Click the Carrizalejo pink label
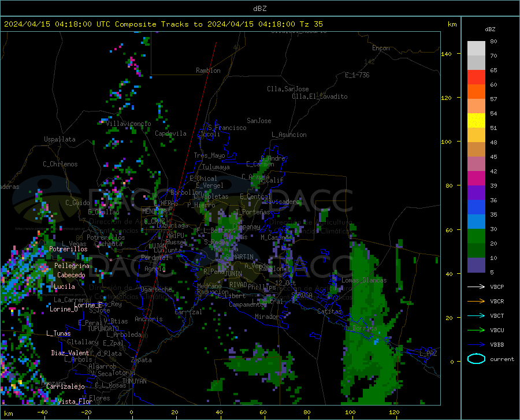Screen dimensions: 520x420 pyautogui.click(x=65, y=386)
